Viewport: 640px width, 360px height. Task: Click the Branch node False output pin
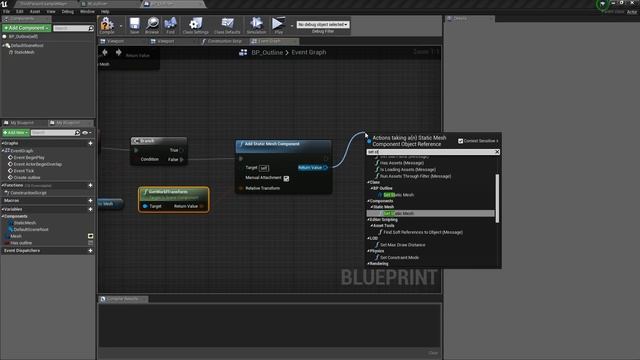[181, 159]
